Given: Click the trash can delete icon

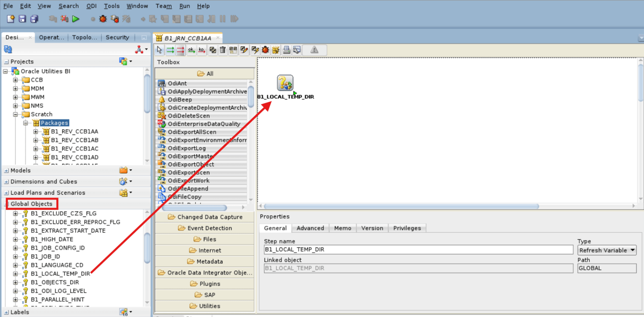Looking at the screenshot, I should pyautogui.click(x=223, y=50).
